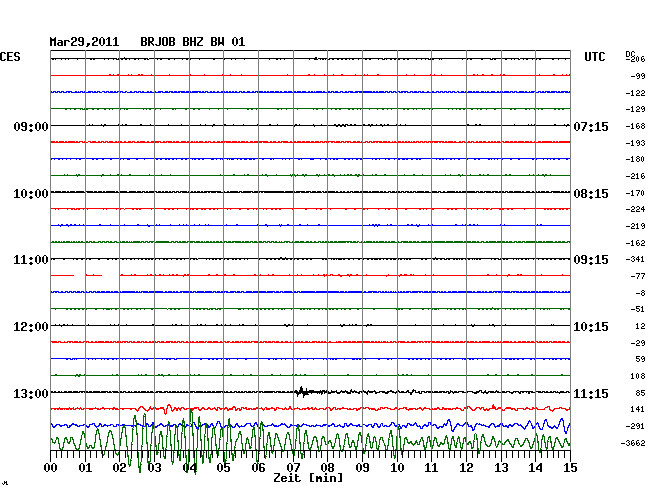Click the UTC time label 10:15
This screenshot has height=494, width=650.
(x=591, y=327)
